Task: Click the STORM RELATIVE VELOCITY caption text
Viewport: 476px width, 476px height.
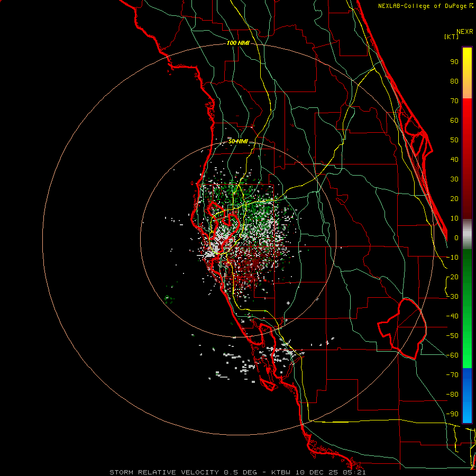Action: pyautogui.click(x=164, y=472)
